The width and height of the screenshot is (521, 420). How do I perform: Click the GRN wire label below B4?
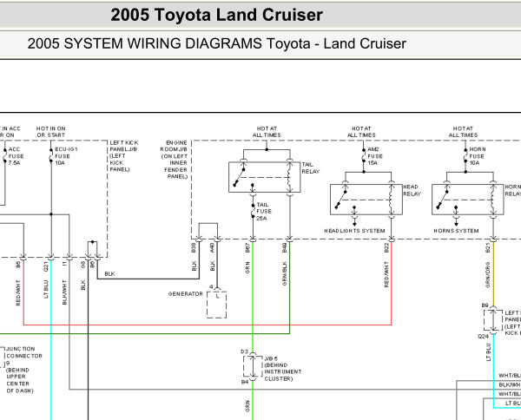pos(247,406)
